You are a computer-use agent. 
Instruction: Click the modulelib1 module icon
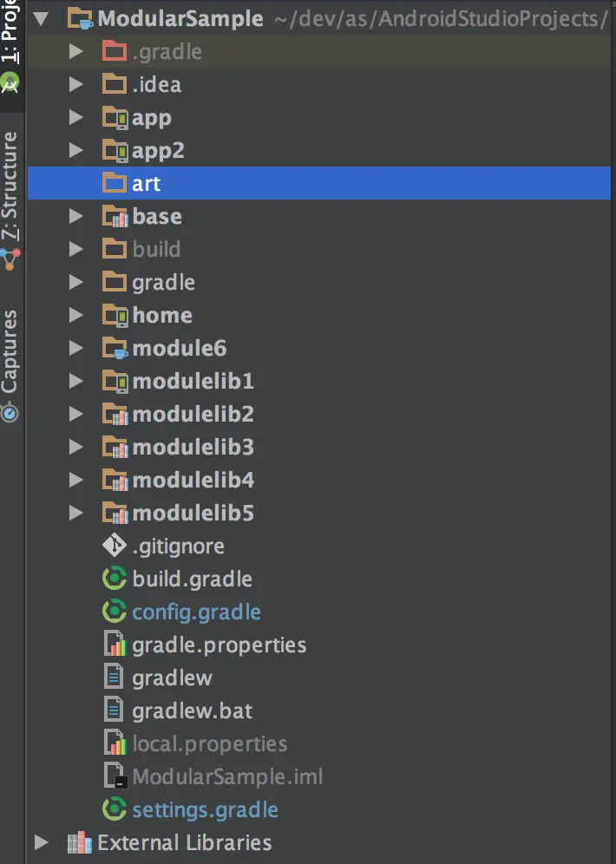click(x=115, y=382)
